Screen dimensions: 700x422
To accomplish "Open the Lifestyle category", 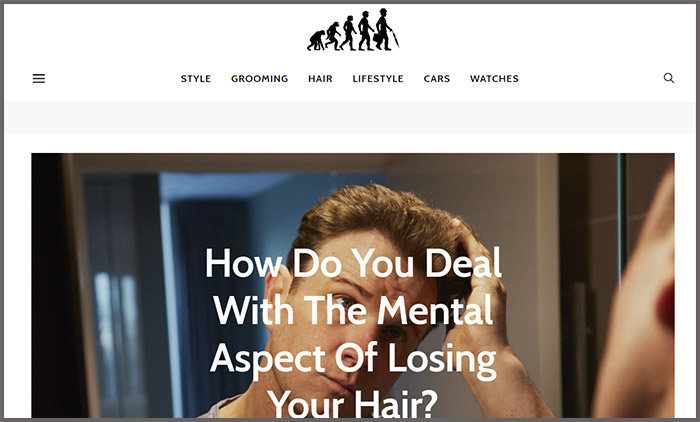I will click(x=378, y=79).
